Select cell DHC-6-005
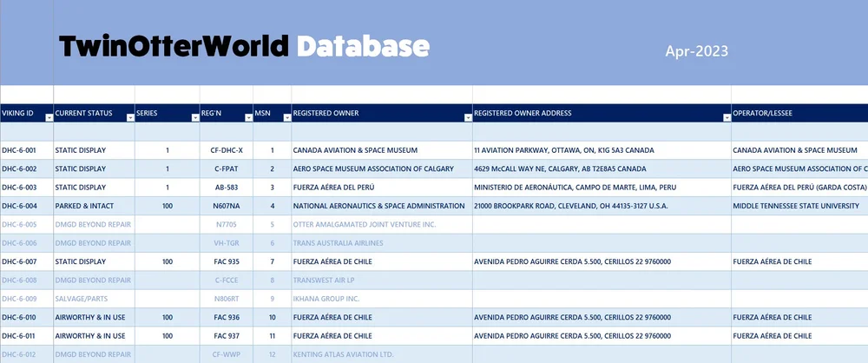The width and height of the screenshot is (868, 363). tap(27, 224)
